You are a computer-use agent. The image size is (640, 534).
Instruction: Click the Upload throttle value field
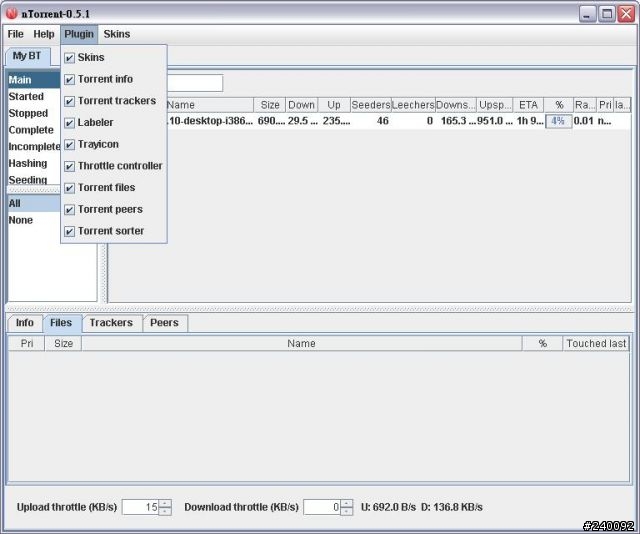(140, 507)
